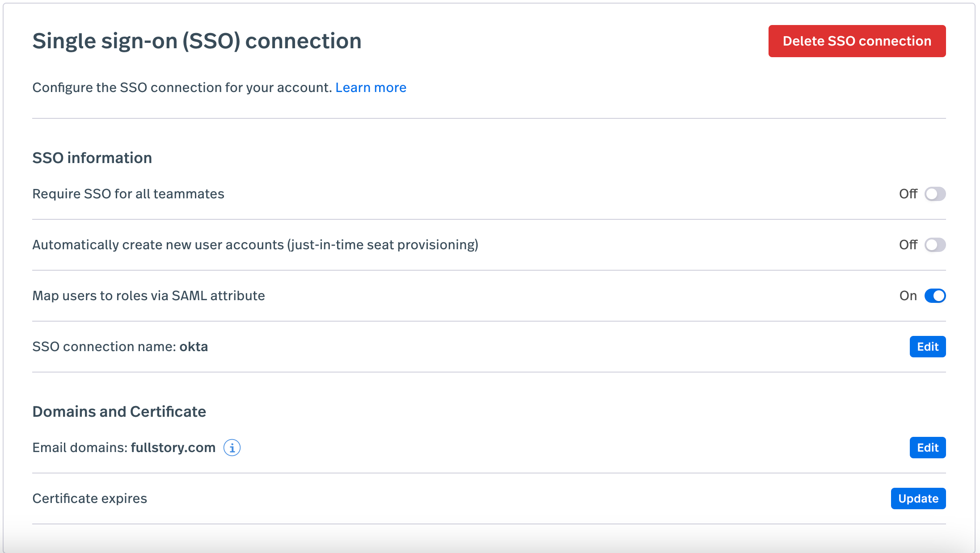Select the okta connection name text
The image size is (980, 553).
point(193,346)
